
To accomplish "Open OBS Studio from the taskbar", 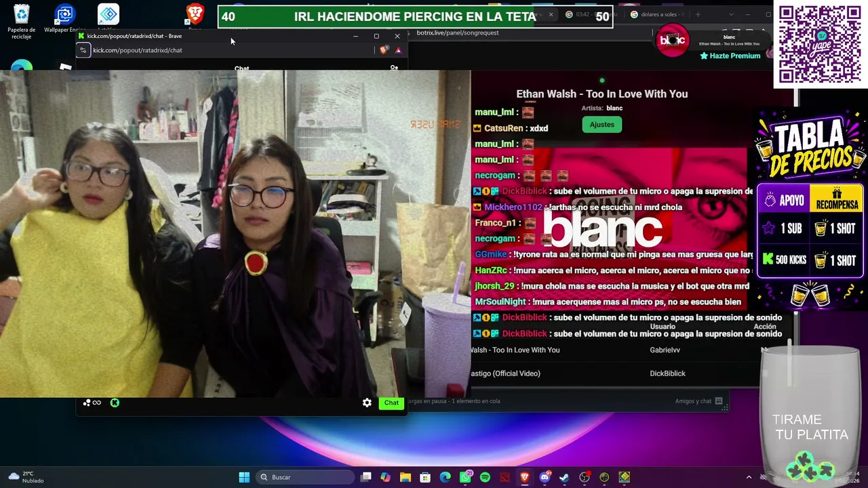I will click(x=585, y=477).
